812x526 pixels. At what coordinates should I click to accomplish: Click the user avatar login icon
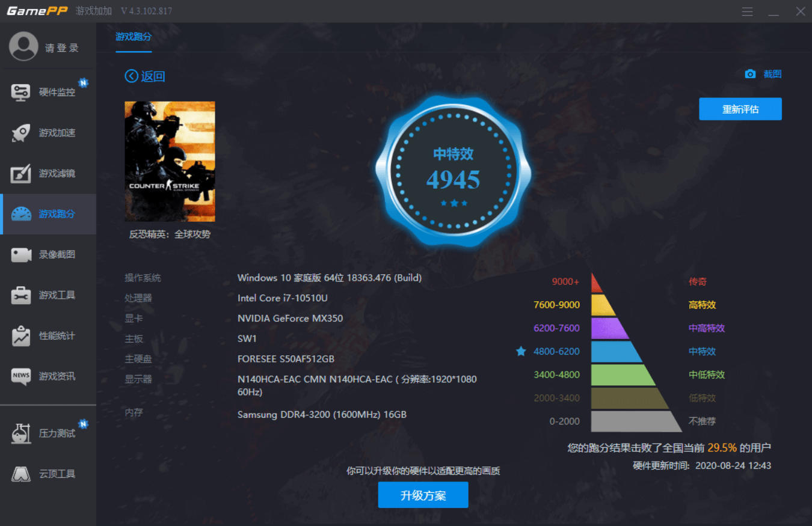click(x=23, y=47)
